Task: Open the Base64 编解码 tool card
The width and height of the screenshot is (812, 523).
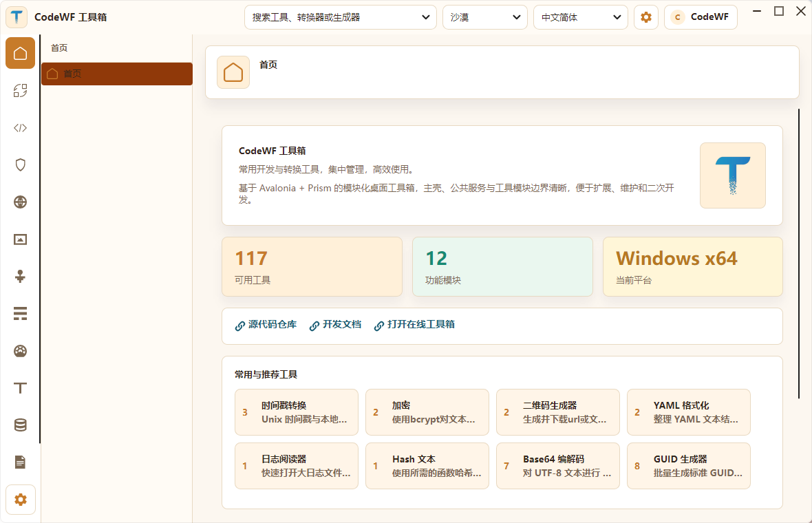Action: tap(557, 465)
